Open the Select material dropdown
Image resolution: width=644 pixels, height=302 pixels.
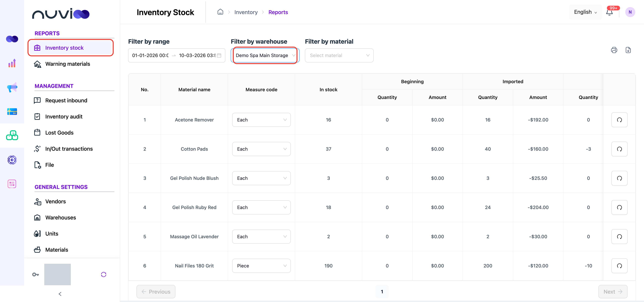pyautogui.click(x=339, y=56)
